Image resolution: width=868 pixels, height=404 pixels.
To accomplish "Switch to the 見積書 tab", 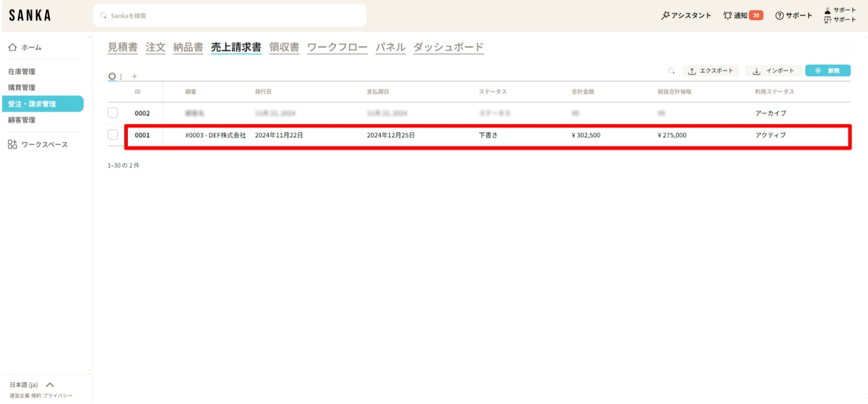I will [122, 48].
